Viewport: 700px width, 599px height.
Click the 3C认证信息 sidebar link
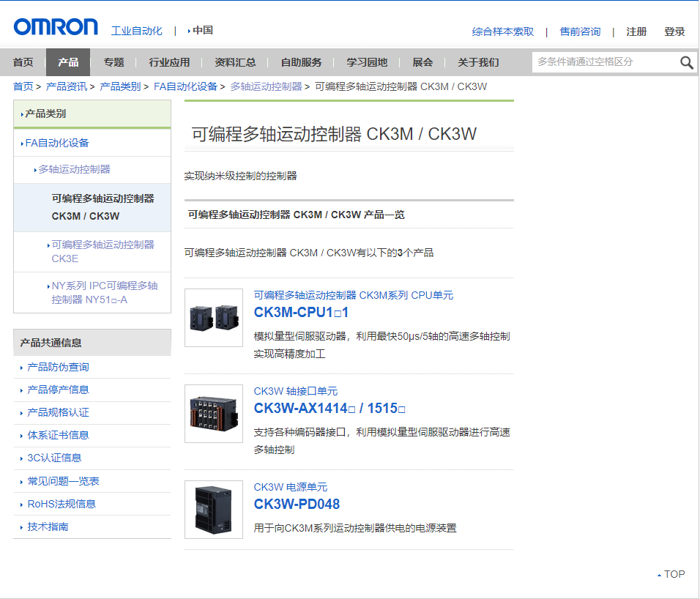54,458
